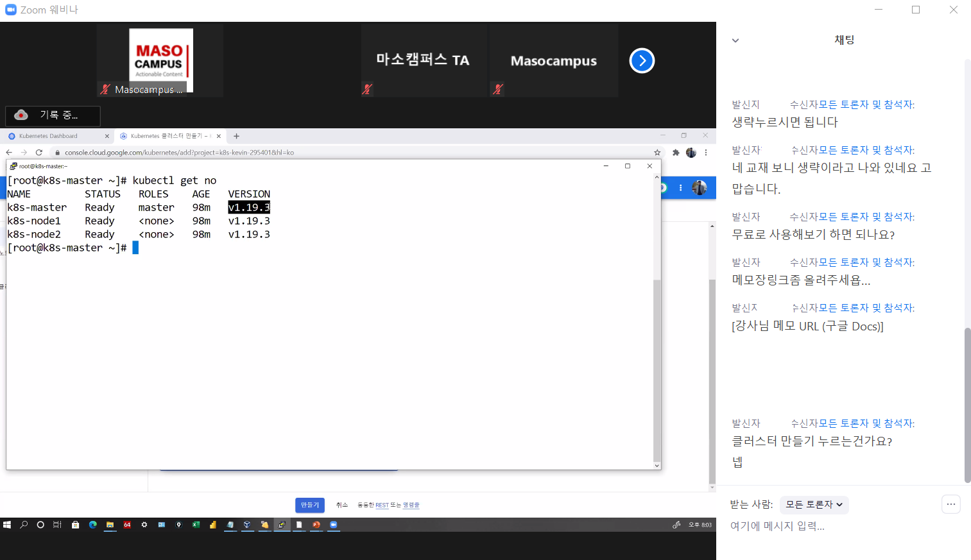Click the chat message input field

[834, 526]
